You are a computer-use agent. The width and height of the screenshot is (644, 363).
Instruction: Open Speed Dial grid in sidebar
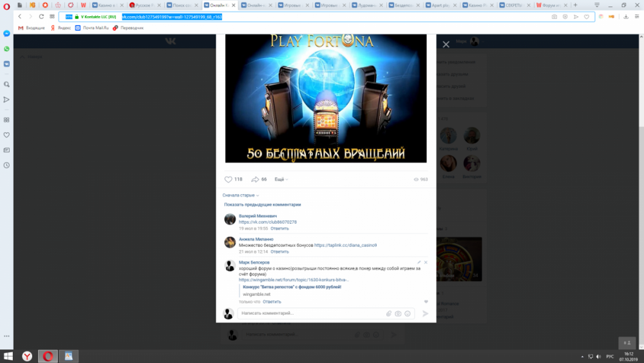pos(6,120)
